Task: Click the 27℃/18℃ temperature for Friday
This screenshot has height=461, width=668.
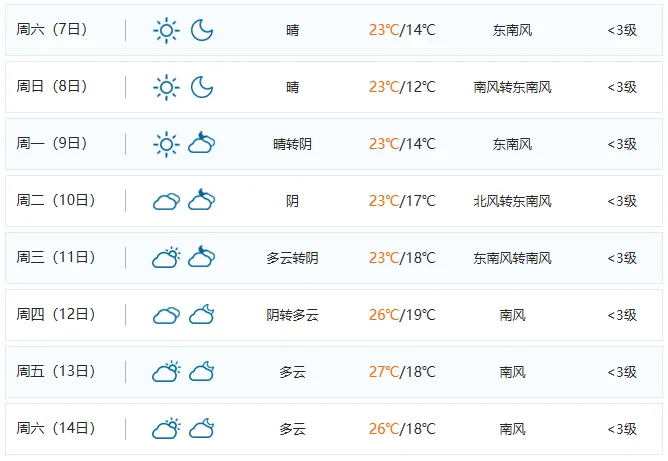Action: click(x=402, y=372)
